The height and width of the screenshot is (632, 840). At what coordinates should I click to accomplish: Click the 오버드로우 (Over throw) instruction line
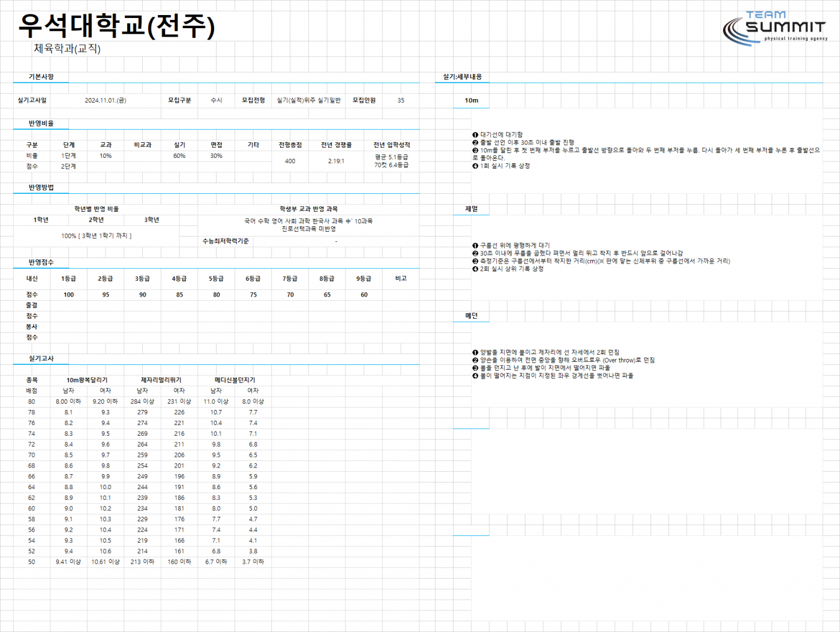[x=563, y=361]
